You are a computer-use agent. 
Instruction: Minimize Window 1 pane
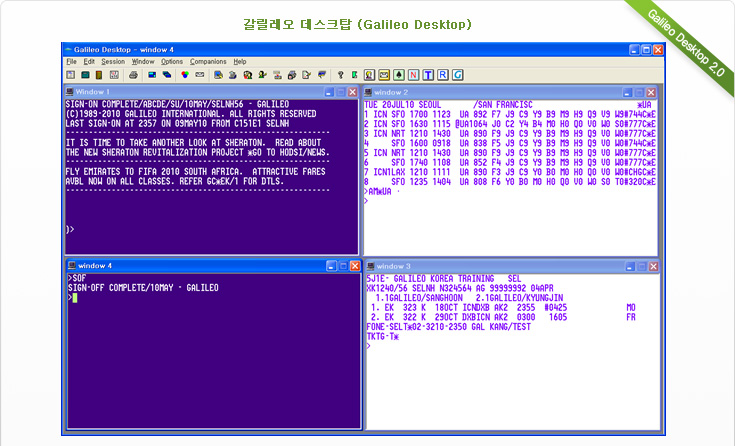[329, 92]
